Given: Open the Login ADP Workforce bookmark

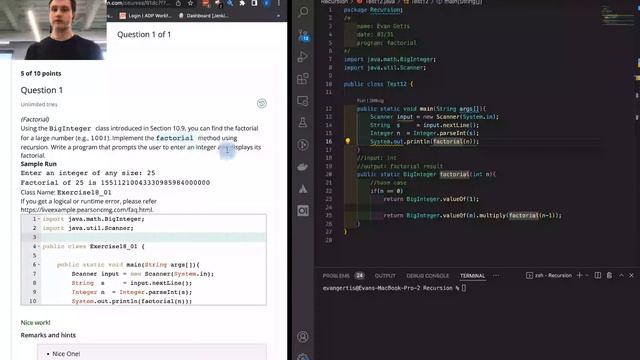Looking at the screenshot, I should (x=146, y=16).
